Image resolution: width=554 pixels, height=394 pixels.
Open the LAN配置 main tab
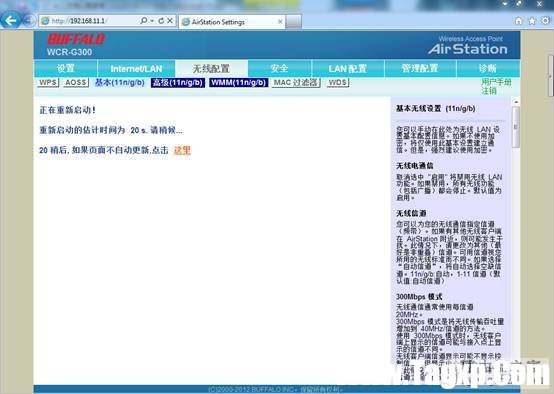tap(348, 68)
